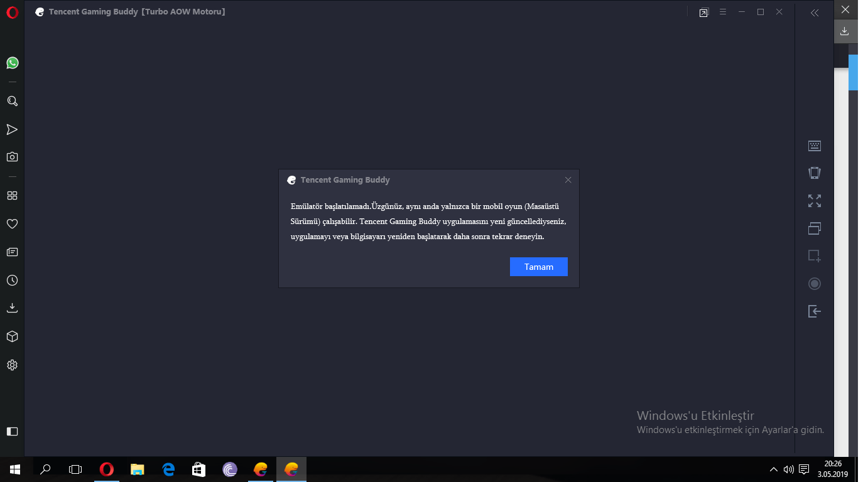Toggle the Opera sidebar panel at bottom

pos(12,431)
